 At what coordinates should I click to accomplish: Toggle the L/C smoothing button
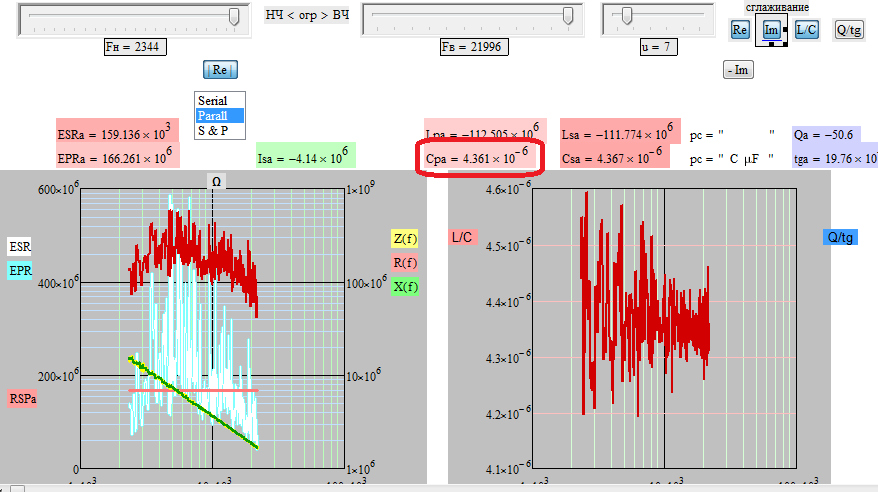coord(806,30)
